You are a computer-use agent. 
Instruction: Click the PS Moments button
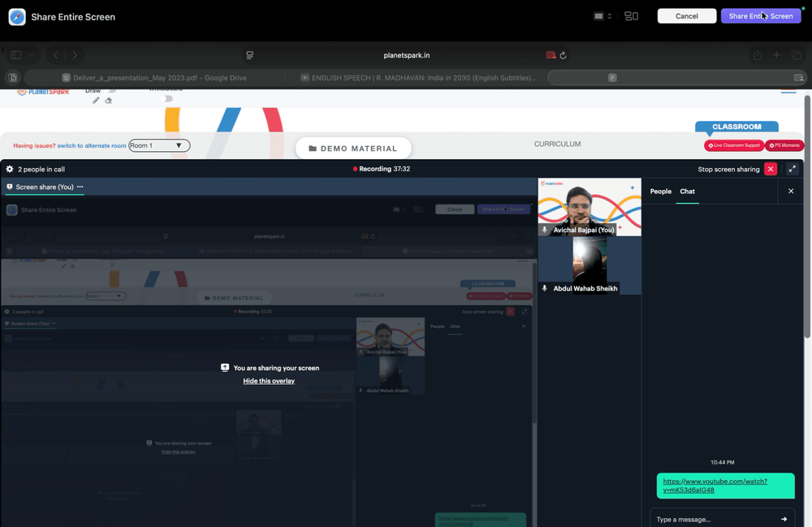pos(784,145)
